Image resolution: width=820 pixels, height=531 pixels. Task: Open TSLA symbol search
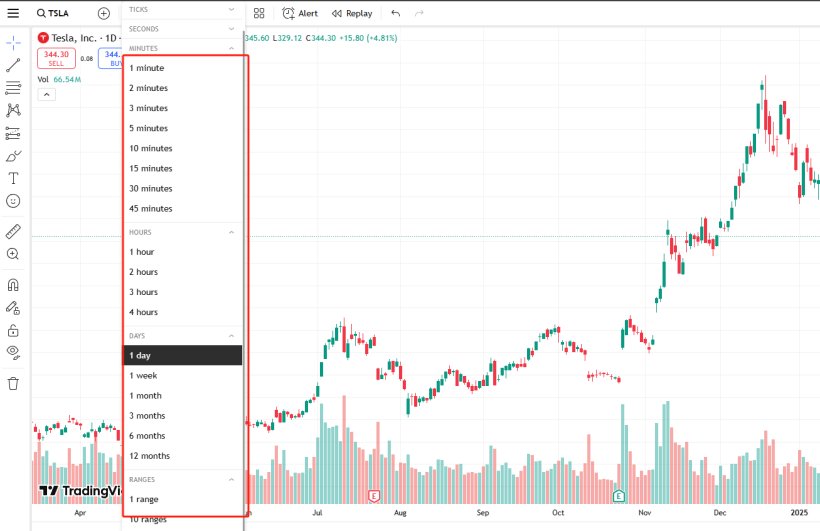click(x=53, y=13)
